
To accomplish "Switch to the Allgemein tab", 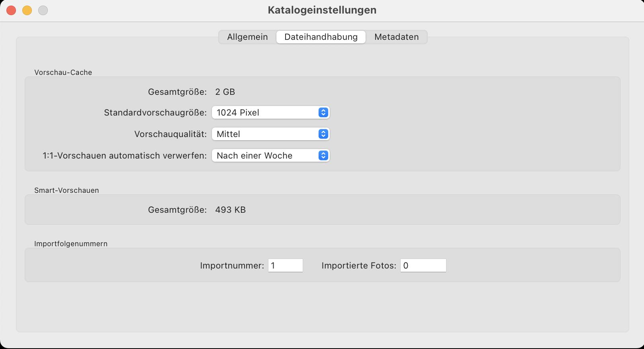I will [247, 37].
